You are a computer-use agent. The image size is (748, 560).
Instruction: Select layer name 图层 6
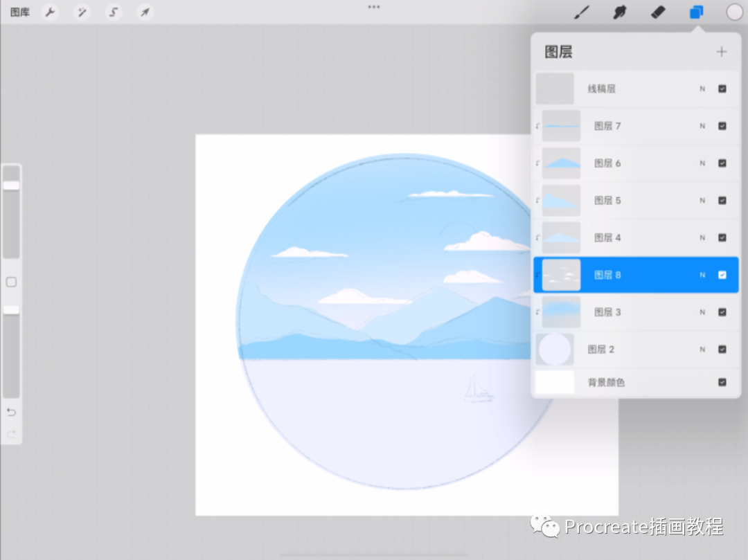[x=607, y=163]
